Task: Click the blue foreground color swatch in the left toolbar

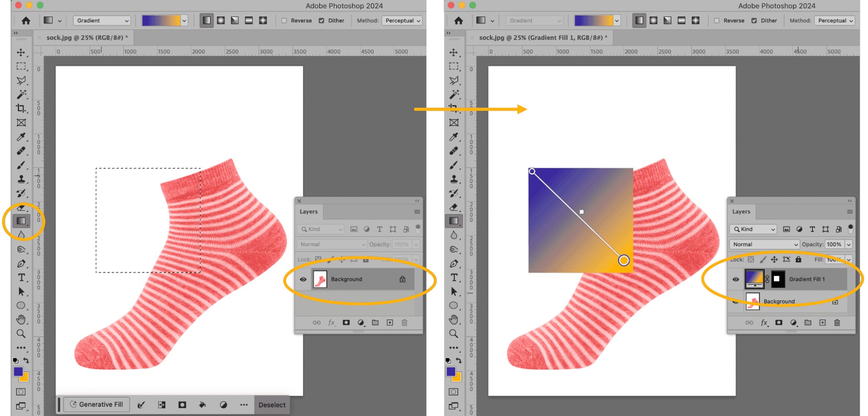Action: (x=18, y=371)
